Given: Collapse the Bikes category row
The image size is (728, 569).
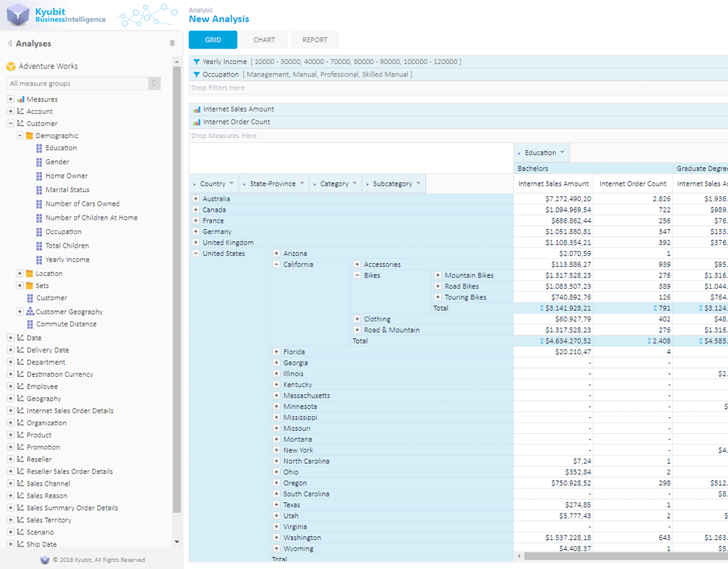Looking at the screenshot, I should click(x=357, y=275).
